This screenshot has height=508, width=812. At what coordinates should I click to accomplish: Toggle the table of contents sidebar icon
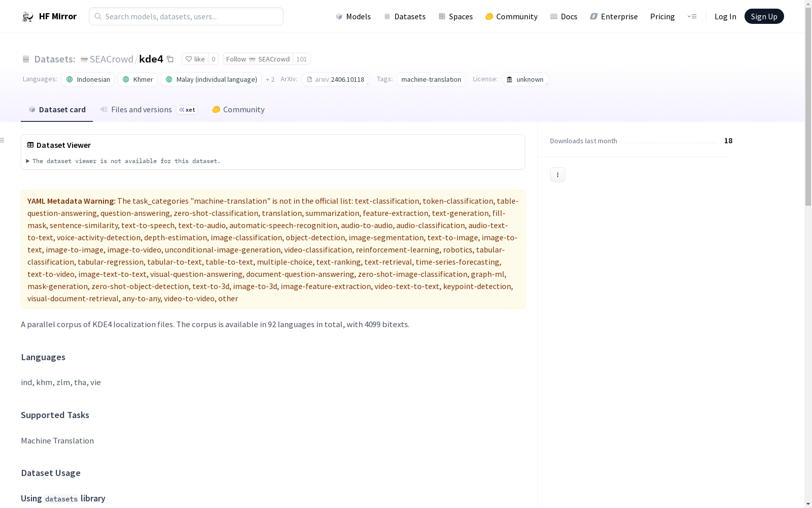point(3,140)
